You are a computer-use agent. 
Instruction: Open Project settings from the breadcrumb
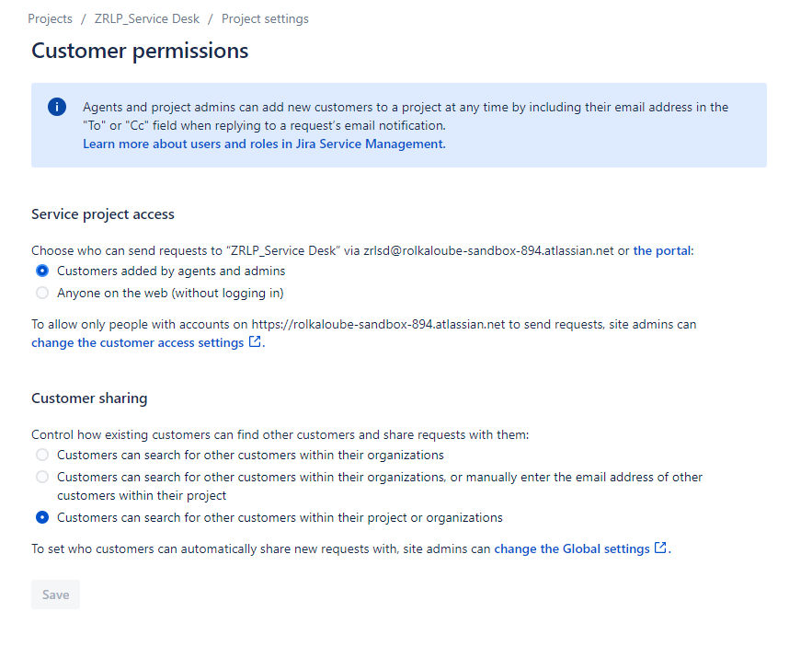(x=265, y=17)
